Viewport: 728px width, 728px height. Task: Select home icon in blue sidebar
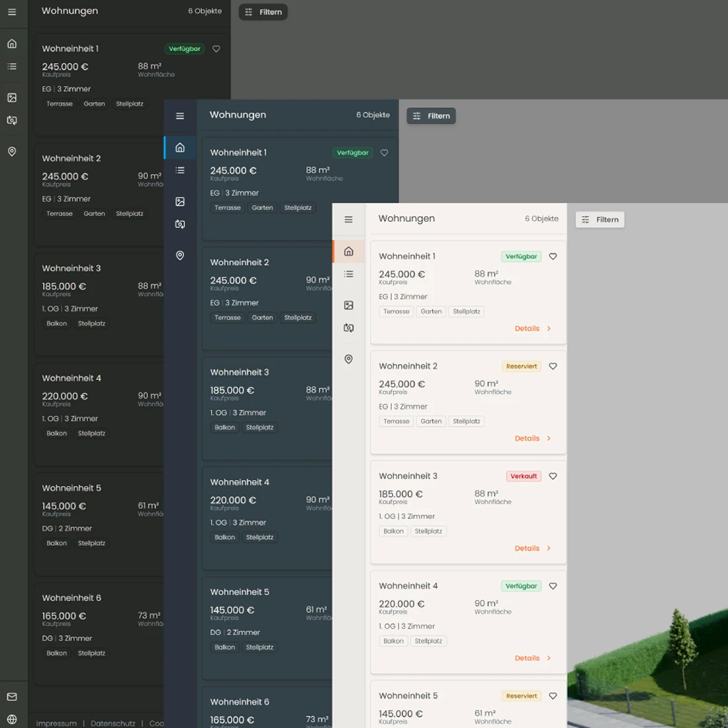tap(180, 148)
